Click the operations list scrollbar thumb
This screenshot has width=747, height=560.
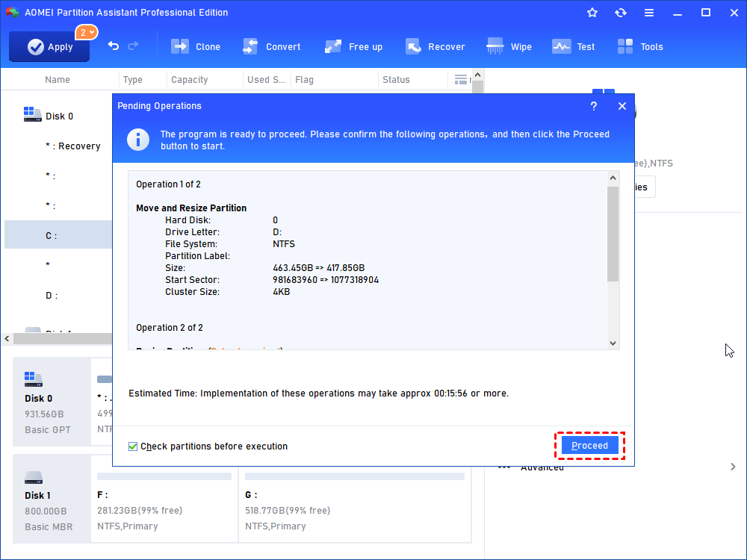[613, 234]
